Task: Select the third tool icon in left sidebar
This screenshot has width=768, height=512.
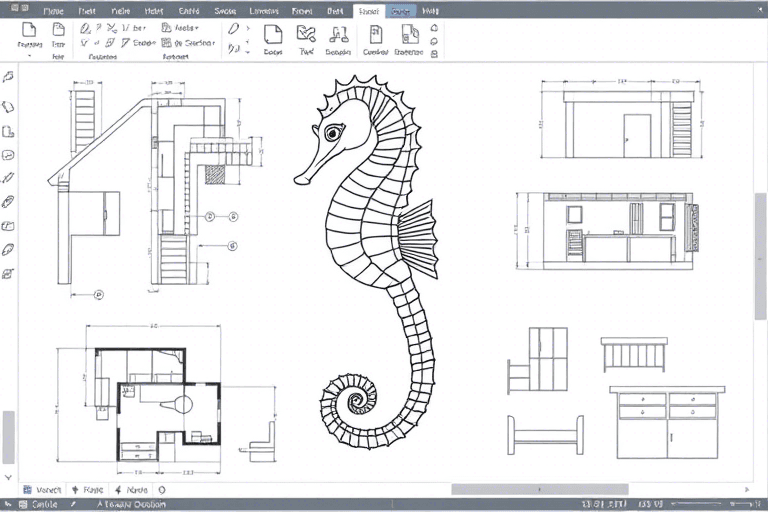Action: (x=9, y=131)
